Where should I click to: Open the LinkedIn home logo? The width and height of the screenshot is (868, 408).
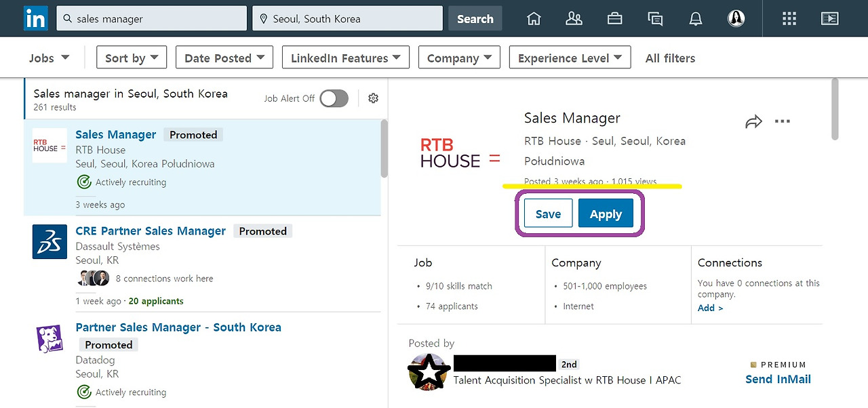(x=36, y=18)
